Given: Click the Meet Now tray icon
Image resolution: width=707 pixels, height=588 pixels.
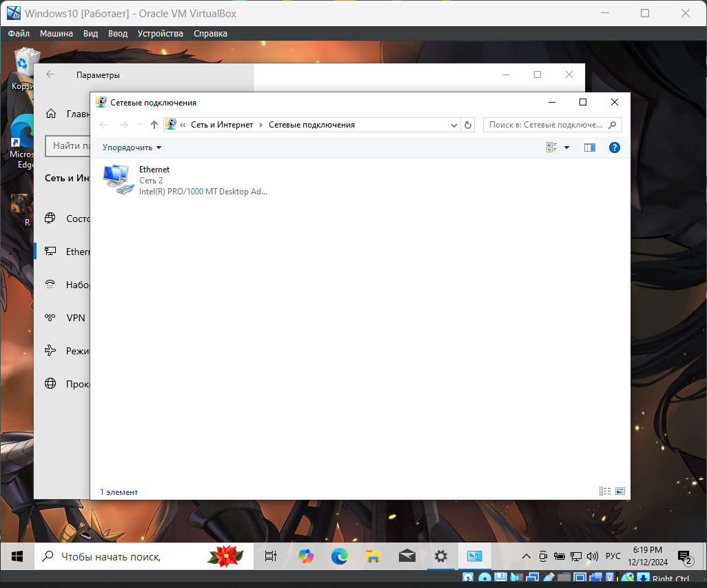Looking at the screenshot, I should point(543,556).
